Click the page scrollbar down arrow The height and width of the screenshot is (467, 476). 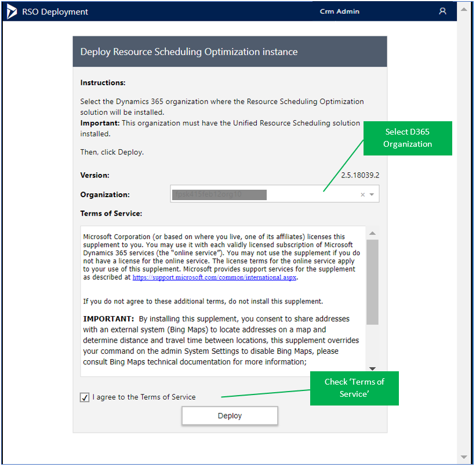pos(463,457)
